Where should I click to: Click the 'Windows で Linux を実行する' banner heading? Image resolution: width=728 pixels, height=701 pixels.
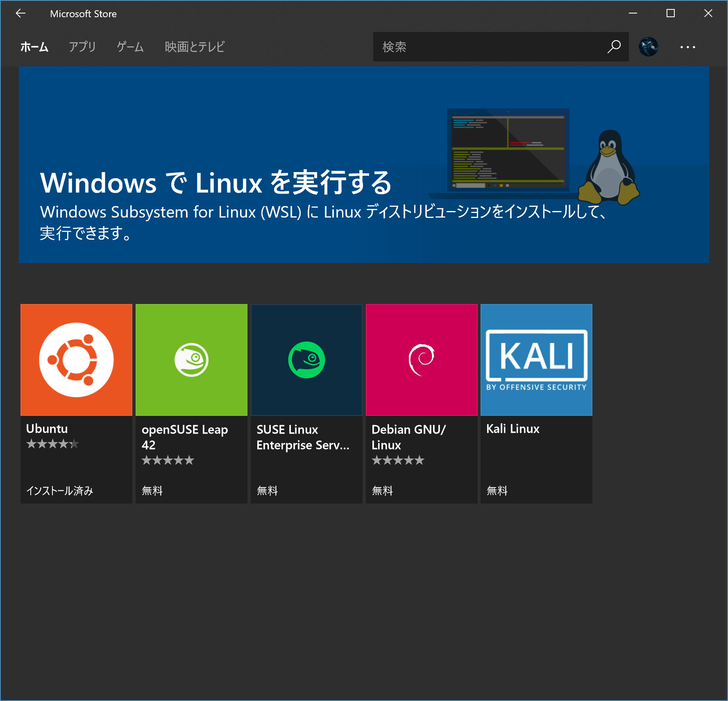[216, 182]
